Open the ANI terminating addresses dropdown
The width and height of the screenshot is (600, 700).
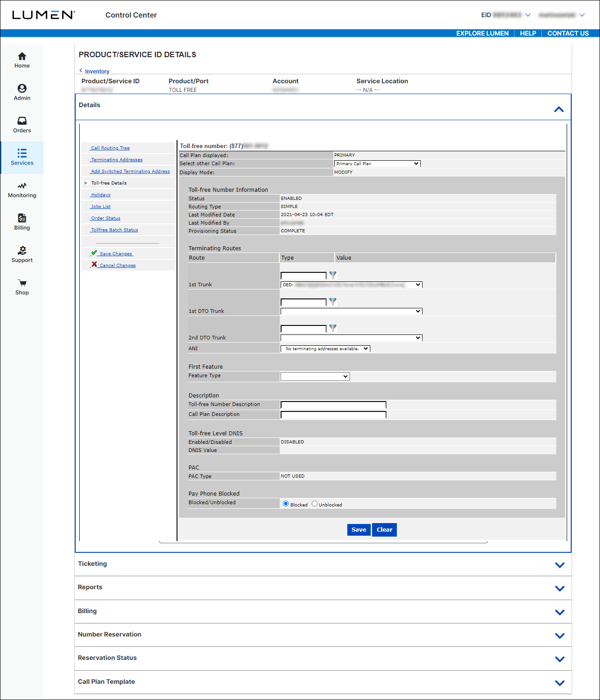pos(325,349)
